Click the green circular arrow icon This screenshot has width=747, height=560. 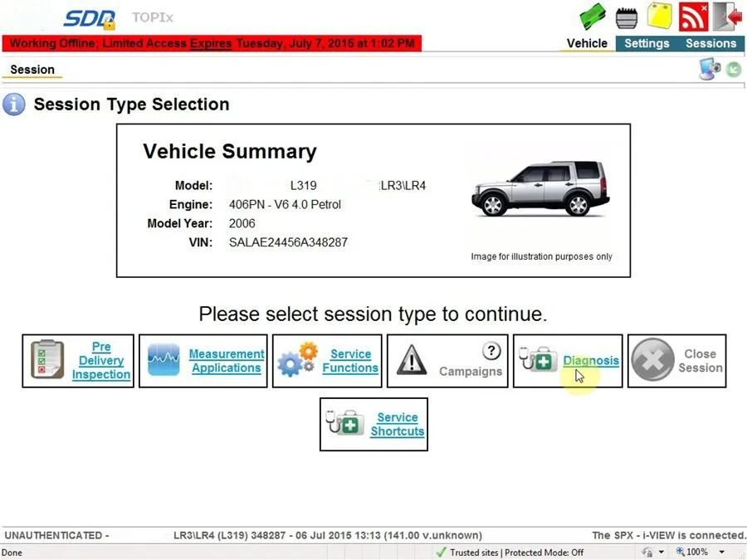click(x=734, y=70)
